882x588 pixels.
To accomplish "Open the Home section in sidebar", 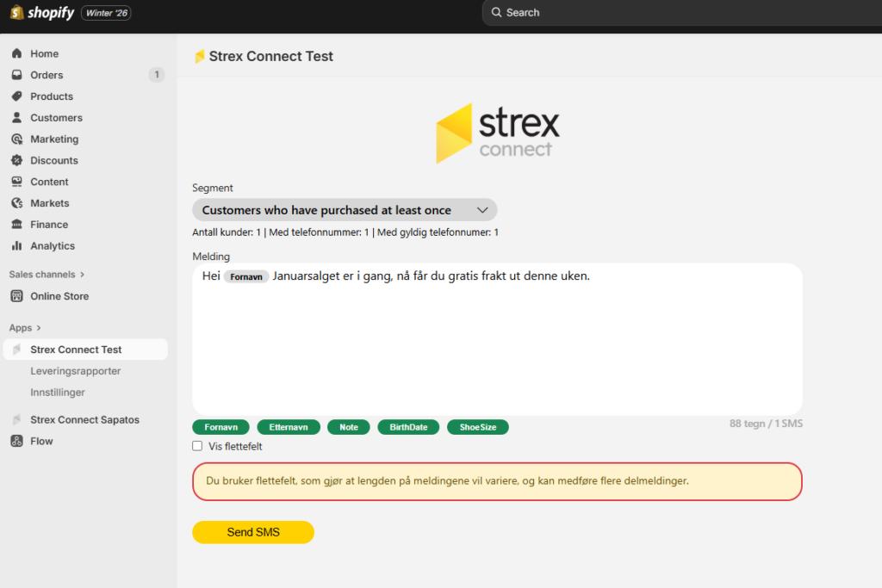I will click(x=40, y=53).
